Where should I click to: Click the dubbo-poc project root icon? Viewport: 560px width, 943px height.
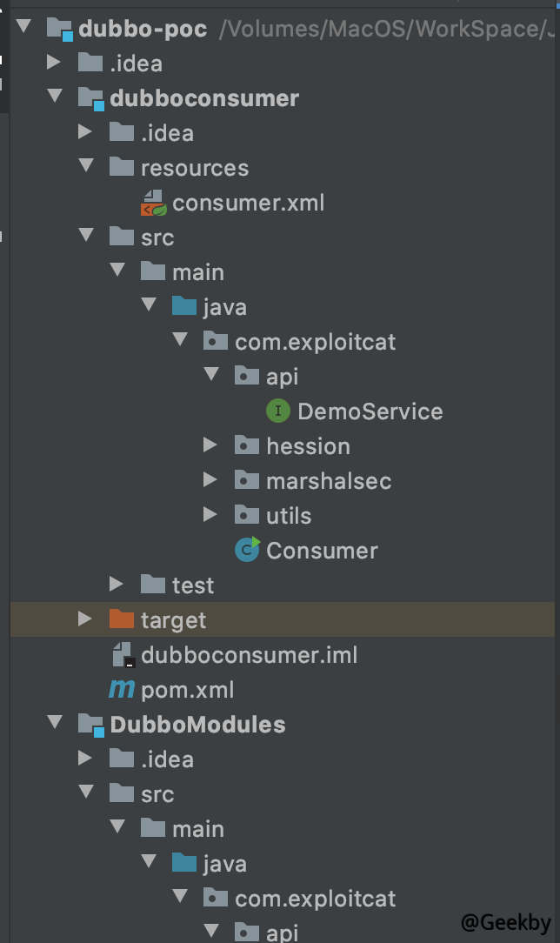click(x=60, y=29)
